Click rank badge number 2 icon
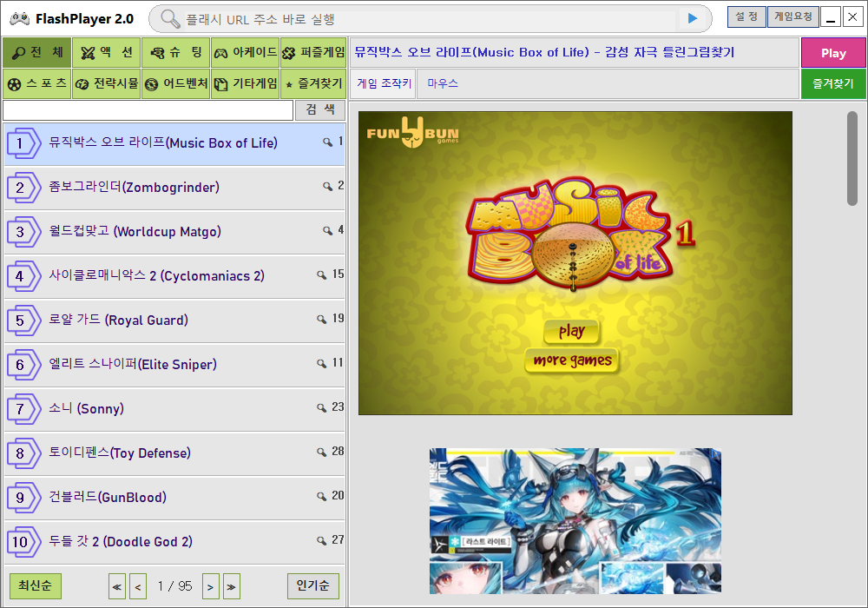 click(23, 188)
